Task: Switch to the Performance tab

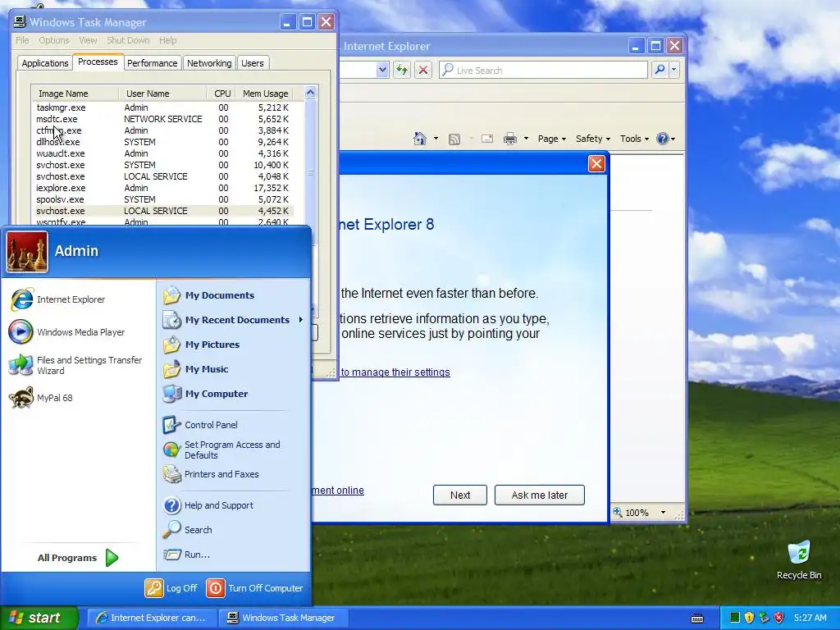Action: tap(152, 63)
